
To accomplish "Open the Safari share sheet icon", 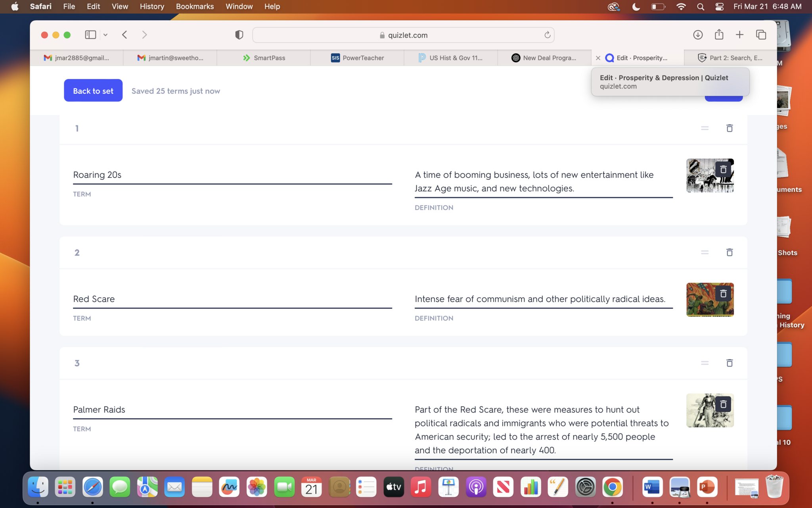I will (x=719, y=35).
